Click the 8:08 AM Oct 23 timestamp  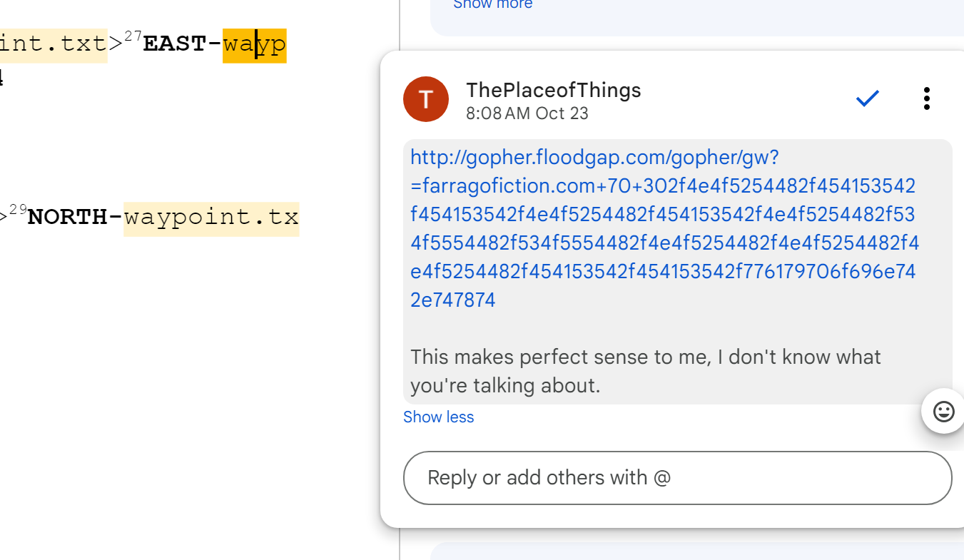[527, 113]
